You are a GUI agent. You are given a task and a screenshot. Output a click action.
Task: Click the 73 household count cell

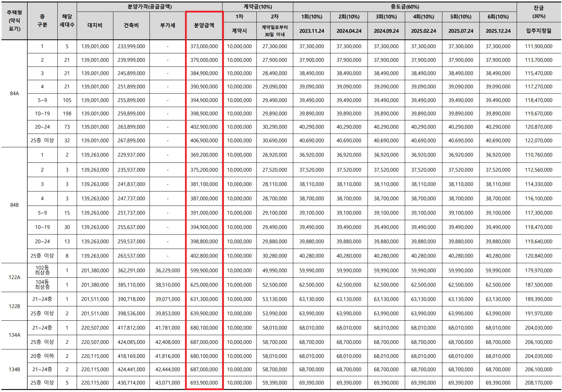67,127
